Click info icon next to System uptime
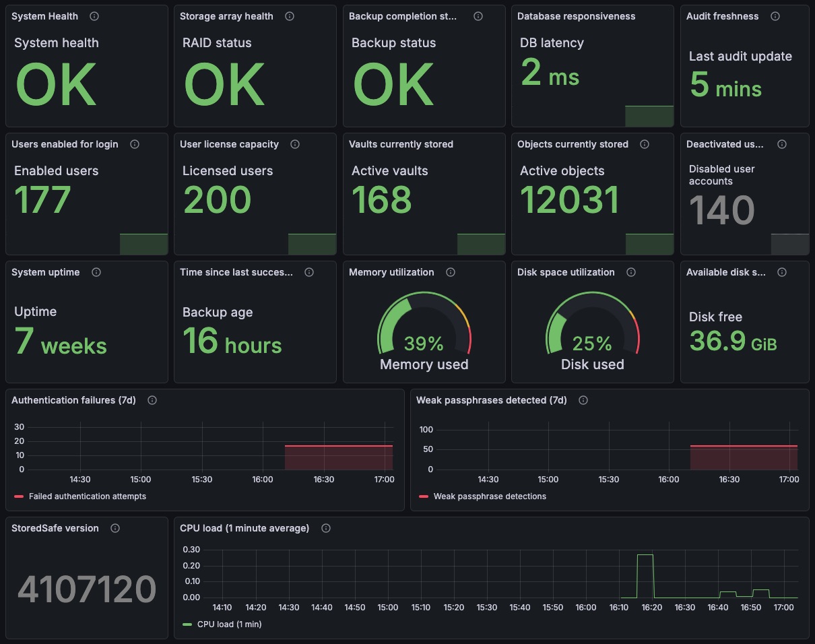Screen dimensions: 815x644 96,272
